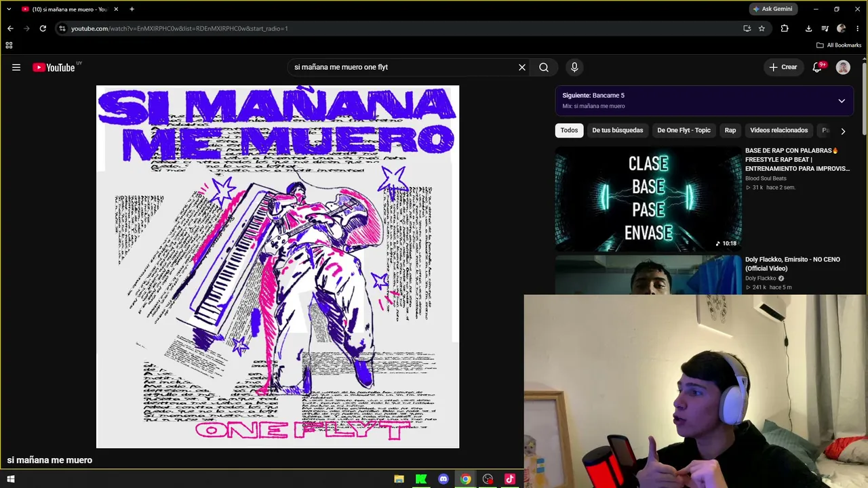Click the page vertical scrollbar
The width and height of the screenshot is (868, 488).
point(865,98)
